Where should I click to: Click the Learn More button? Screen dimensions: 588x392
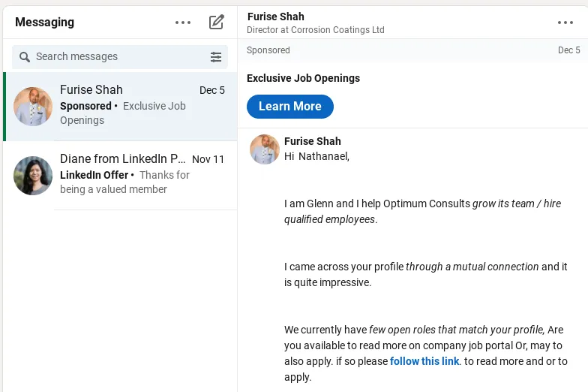click(x=289, y=107)
